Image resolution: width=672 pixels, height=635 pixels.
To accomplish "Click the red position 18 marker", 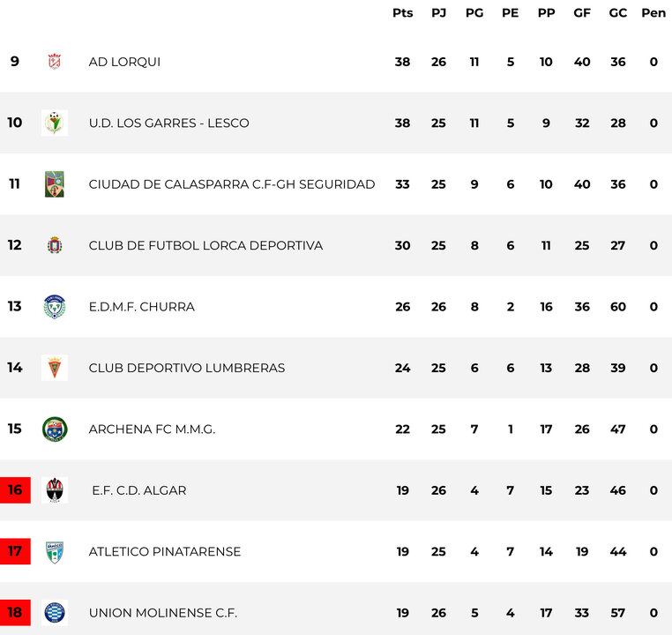I will click(15, 613).
